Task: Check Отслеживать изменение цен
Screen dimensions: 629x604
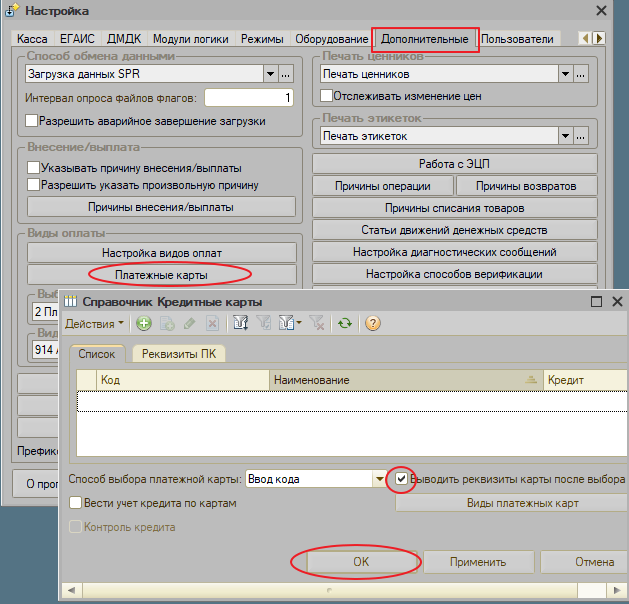Action: (326, 96)
